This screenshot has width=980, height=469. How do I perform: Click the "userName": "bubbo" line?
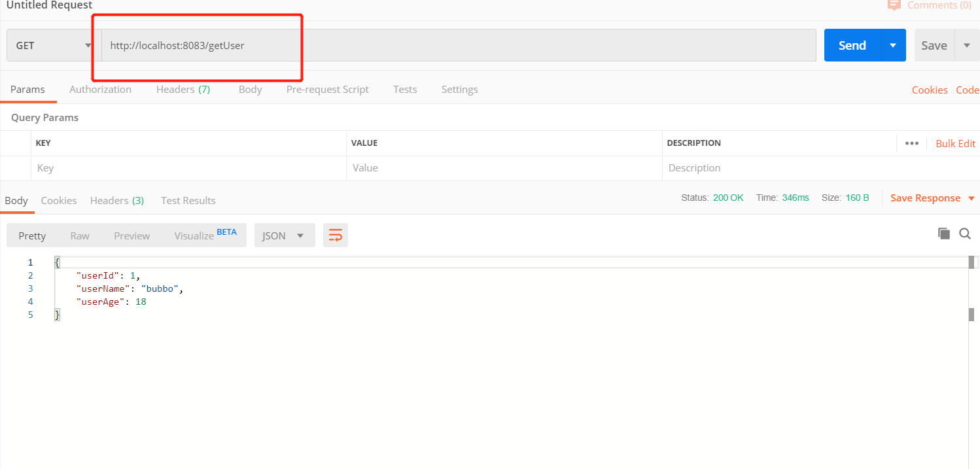point(130,288)
